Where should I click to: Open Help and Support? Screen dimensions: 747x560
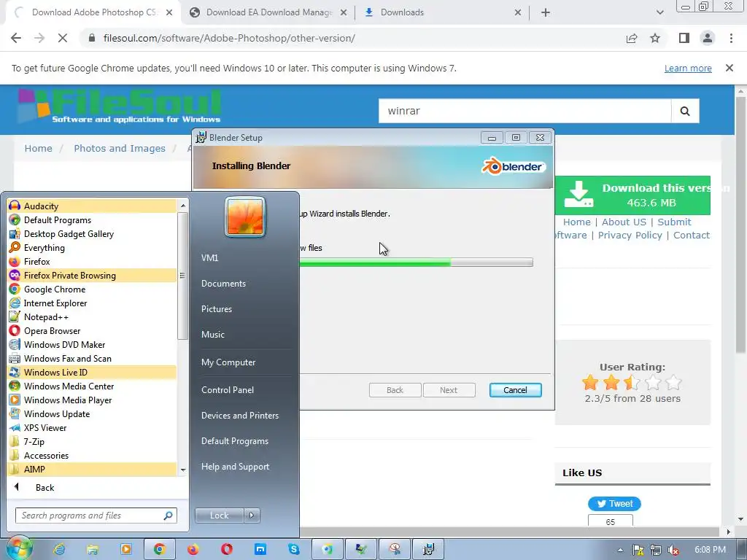click(235, 467)
